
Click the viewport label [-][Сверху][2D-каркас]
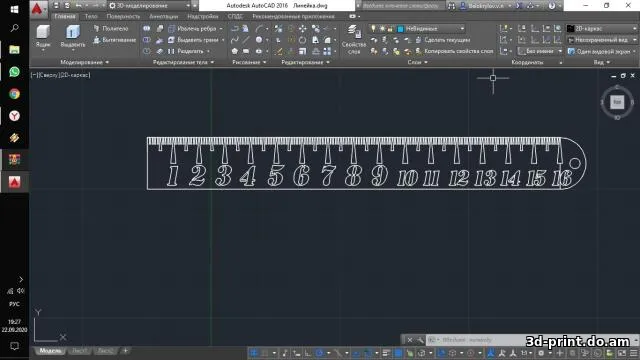click(x=60, y=75)
